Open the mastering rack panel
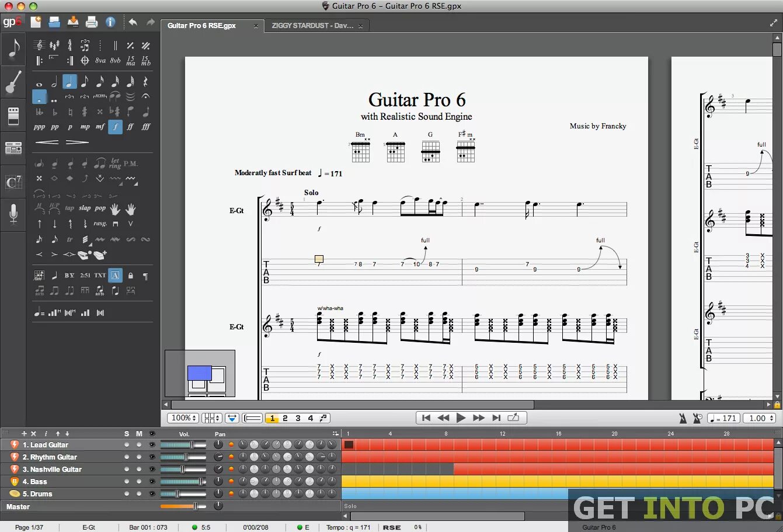The height and width of the screenshot is (532, 783). point(13,148)
